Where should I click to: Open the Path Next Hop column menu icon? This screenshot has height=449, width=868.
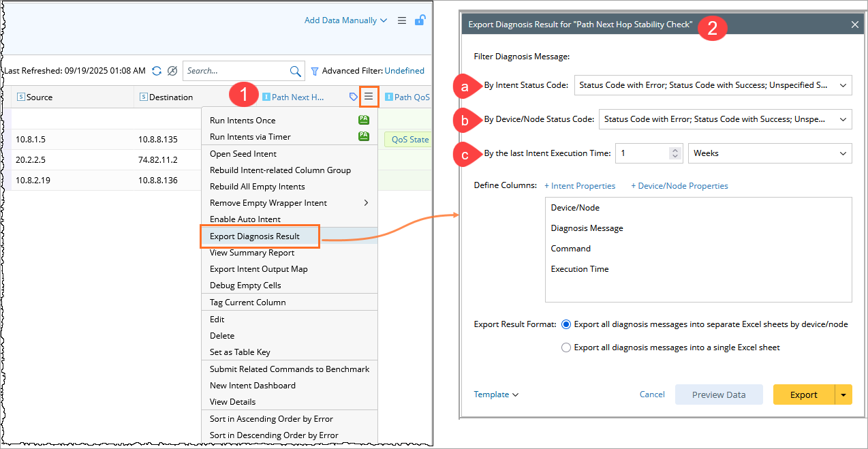(369, 97)
